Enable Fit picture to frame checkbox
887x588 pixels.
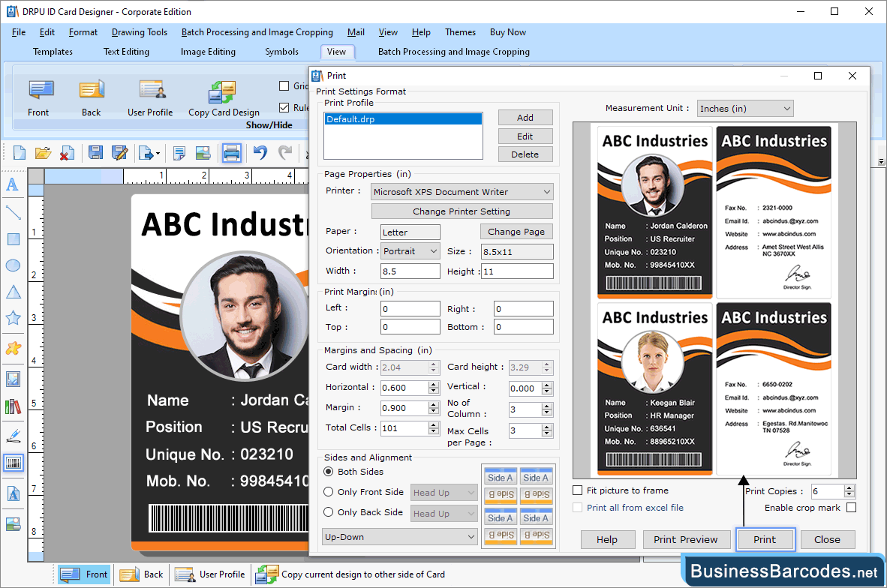pyautogui.click(x=578, y=490)
